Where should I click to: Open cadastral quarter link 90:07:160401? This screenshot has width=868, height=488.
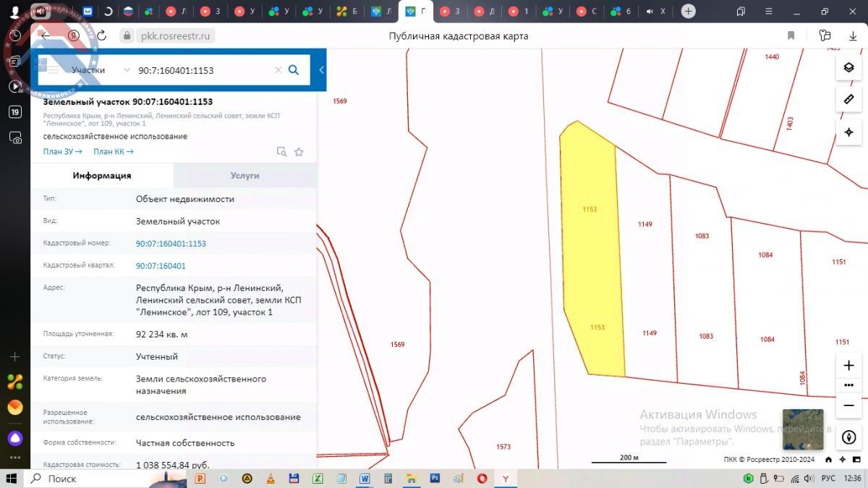[161, 266]
